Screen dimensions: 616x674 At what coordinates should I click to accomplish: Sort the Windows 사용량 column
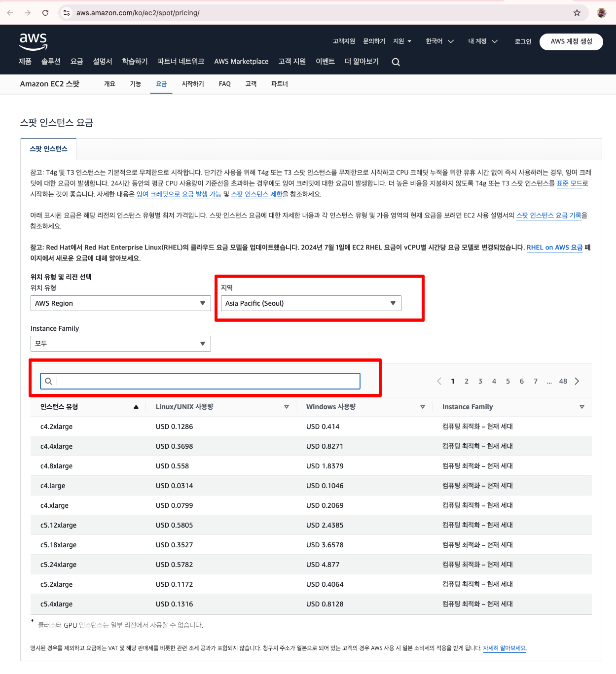[x=423, y=407]
